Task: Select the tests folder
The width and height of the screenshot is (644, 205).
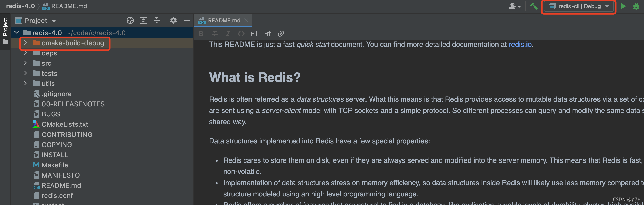Action: [49, 74]
